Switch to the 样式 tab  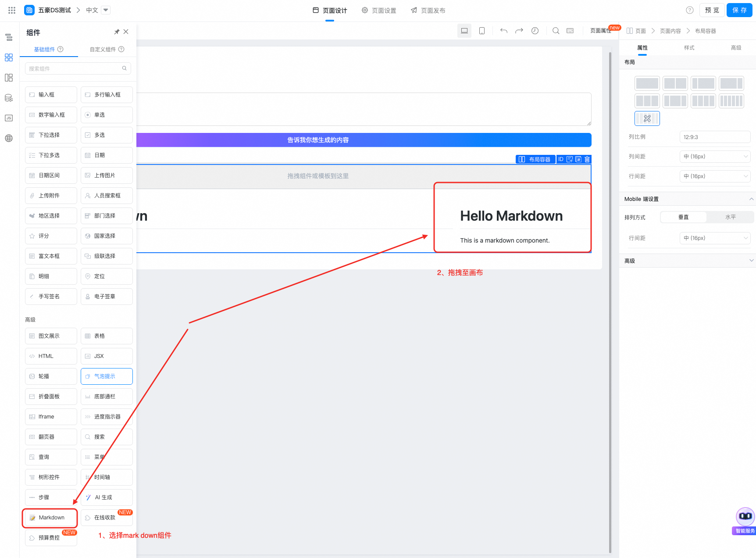689,48
